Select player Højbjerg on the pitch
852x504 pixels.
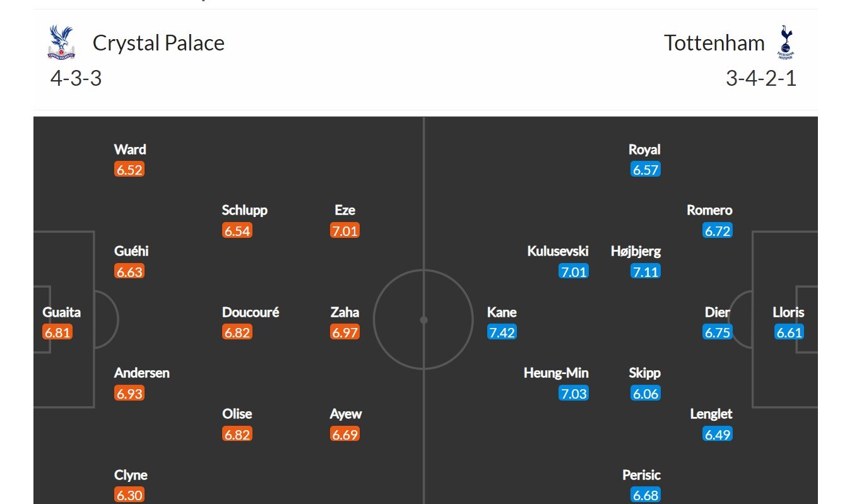[636, 251]
